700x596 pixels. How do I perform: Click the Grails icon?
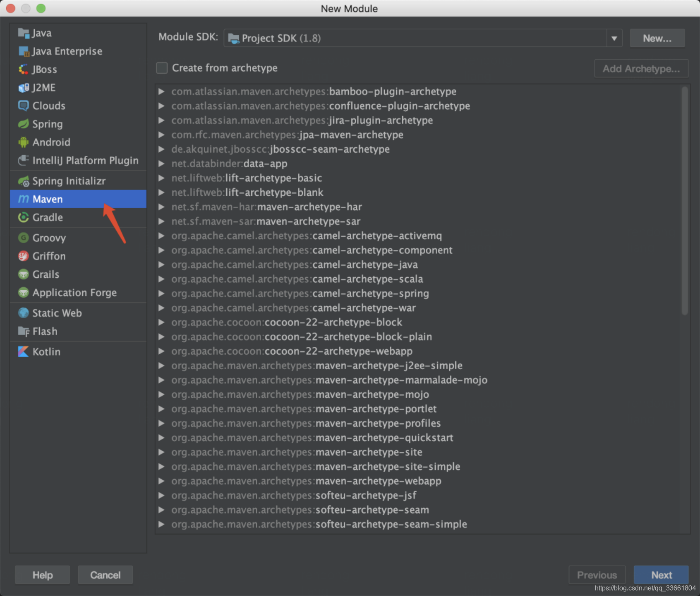24,274
